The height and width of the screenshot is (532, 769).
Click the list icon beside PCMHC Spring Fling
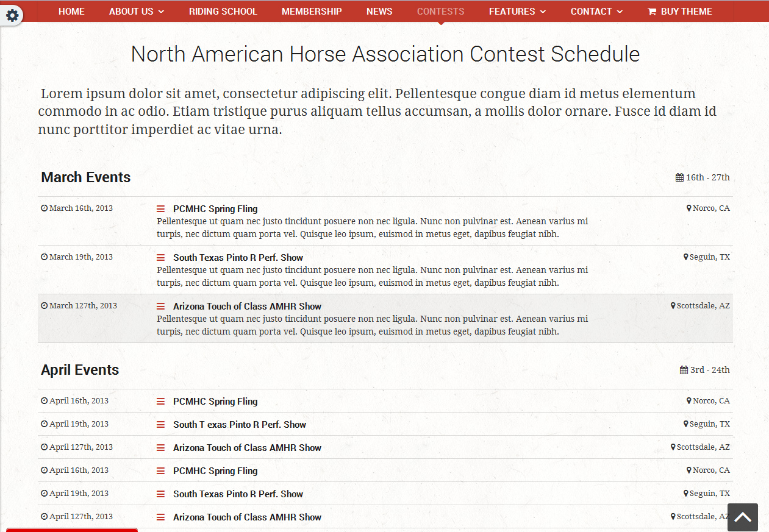tap(160, 208)
